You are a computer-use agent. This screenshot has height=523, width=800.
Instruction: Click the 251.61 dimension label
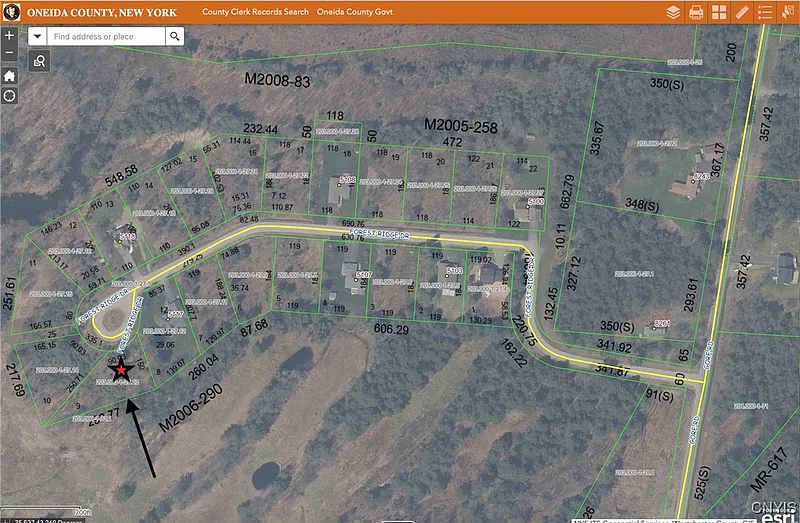[x=9, y=293]
